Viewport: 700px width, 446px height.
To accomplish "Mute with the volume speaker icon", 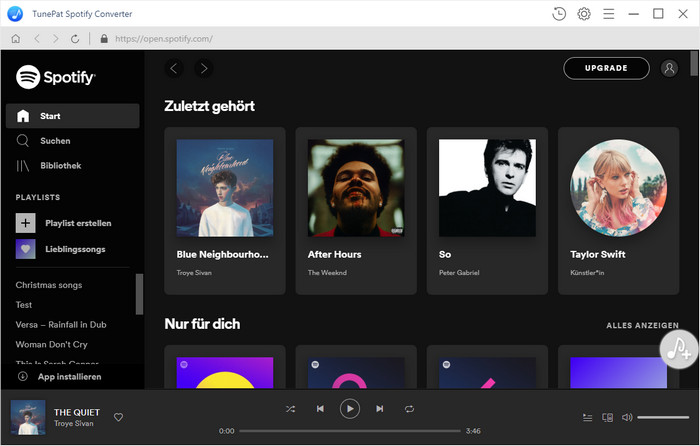I will [x=627, y=417].
